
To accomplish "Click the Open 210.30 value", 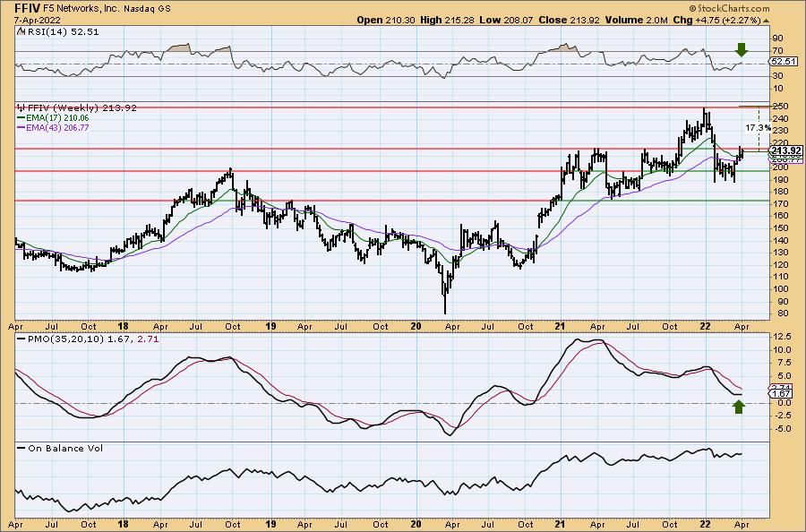I will [387, 20].
